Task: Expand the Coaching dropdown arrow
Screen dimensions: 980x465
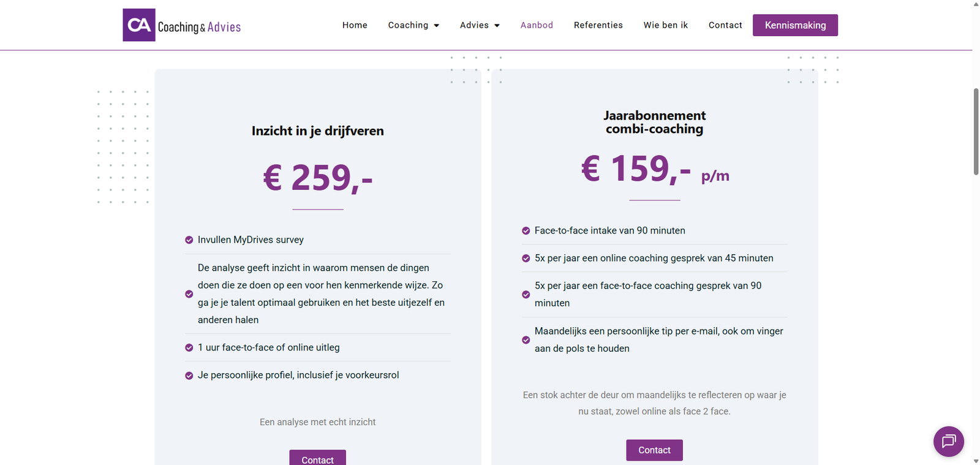Action: coord(437,26)
